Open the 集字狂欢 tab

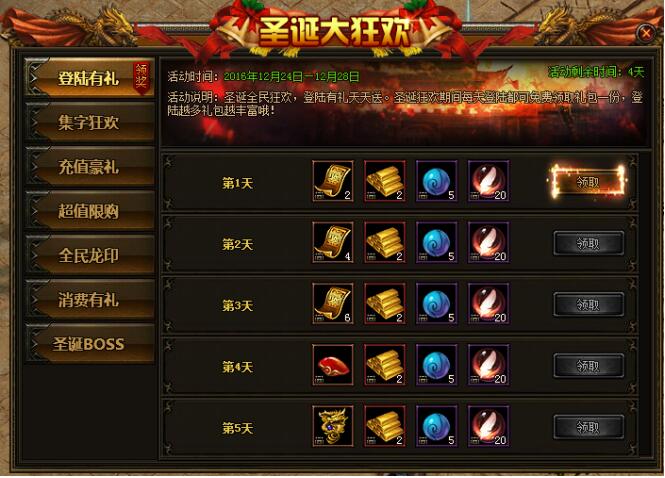[x=89, y=123]
